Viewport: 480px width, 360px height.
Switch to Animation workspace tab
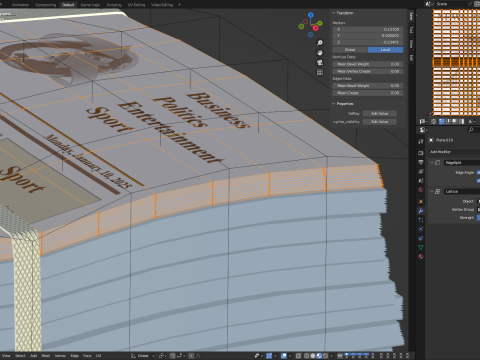20,5
